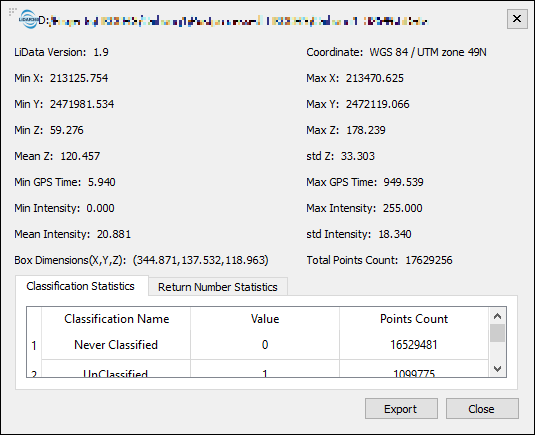Select row header number 1

34,346
